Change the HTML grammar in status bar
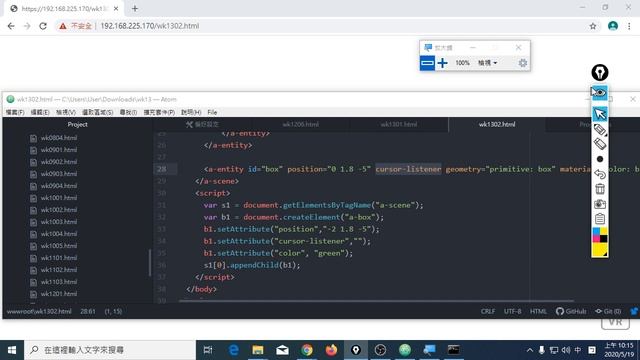Viewport: 640px width, 360px height. click(538, 311)
